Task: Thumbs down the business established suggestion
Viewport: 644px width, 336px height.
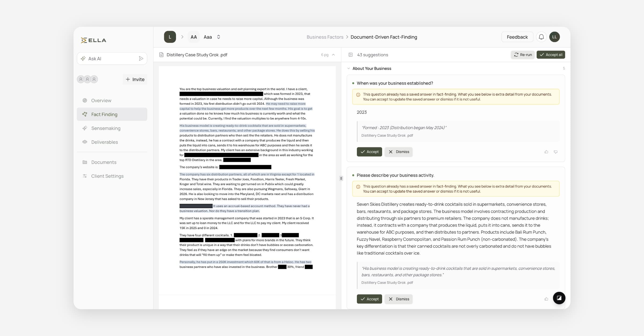Action: (x=556, y=152)
